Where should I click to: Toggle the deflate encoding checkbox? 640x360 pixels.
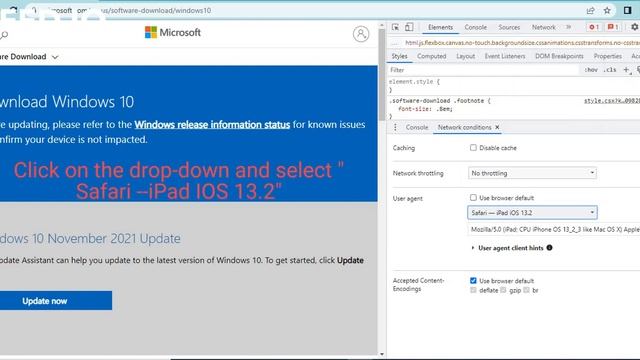[x=473, y=290]
